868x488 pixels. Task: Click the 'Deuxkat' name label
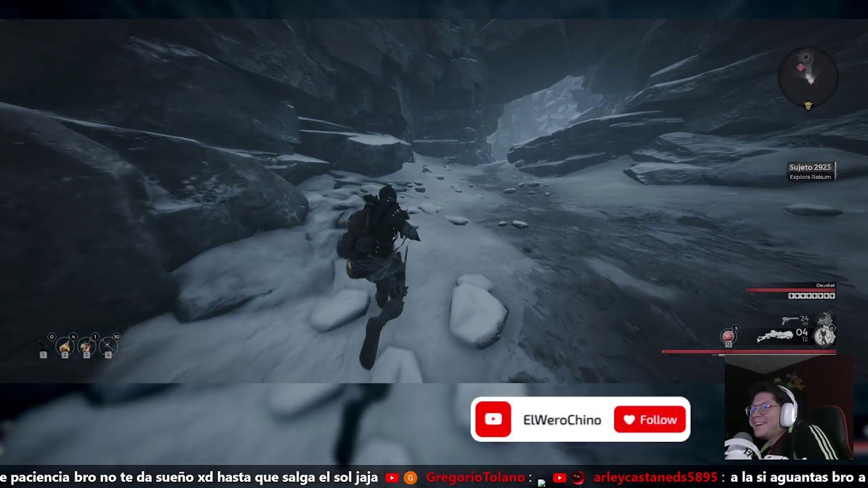coord(825,285)
